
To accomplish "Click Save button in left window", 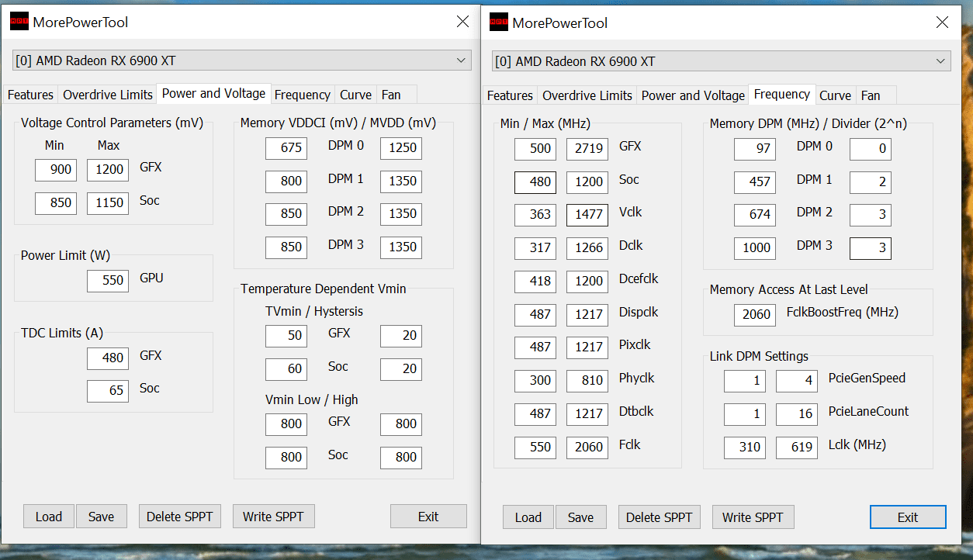I will (101, 517).
